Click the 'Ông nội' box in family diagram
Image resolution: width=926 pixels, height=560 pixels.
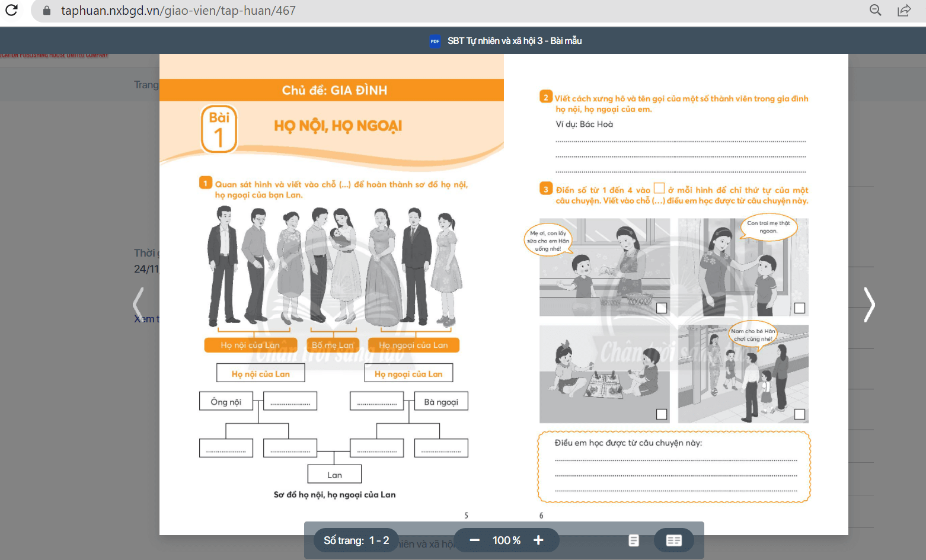point(226,401)
